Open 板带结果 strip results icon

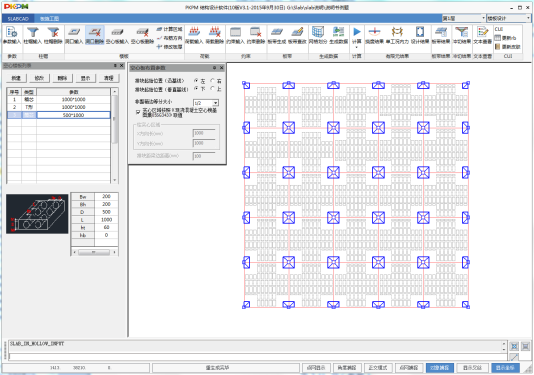point(441,35)
